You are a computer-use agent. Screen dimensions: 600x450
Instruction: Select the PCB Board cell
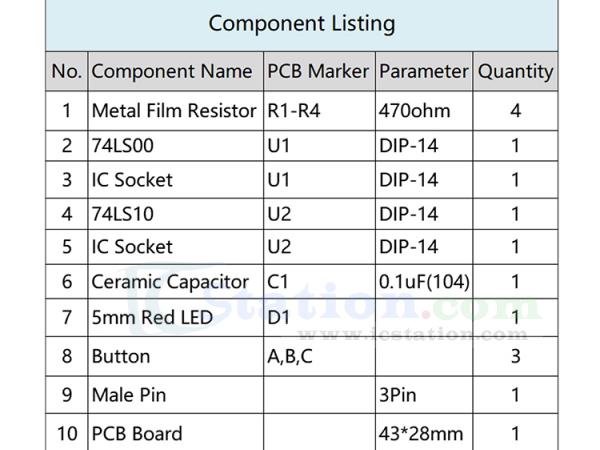pos(176,432)
